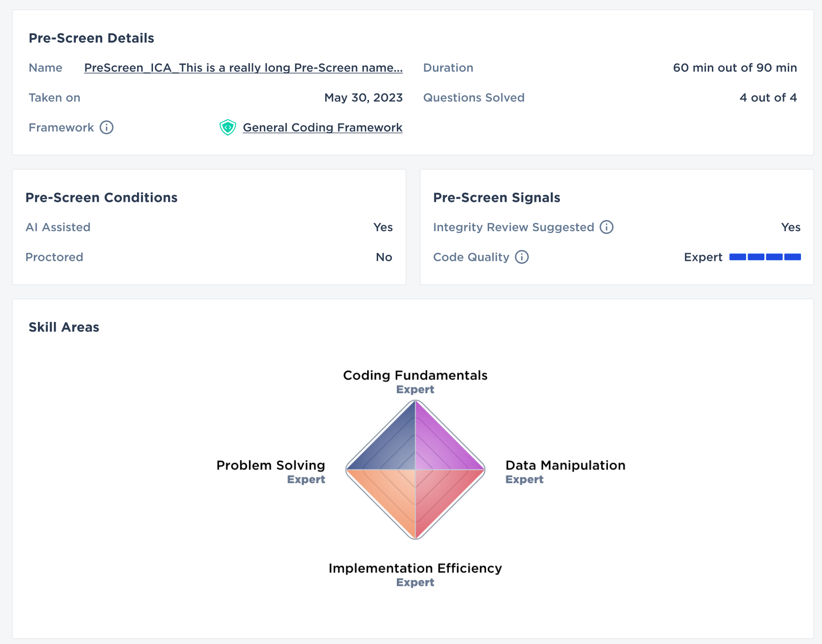822x644 pixels.
Task: Select the Coding Fundamentals skill label
Action: (415, 375)
